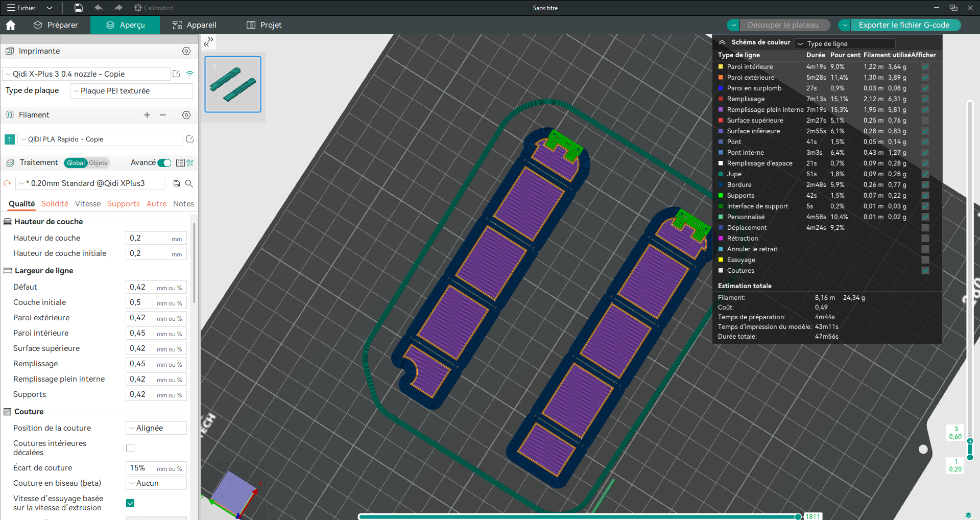Click the plate 1 thumbnail
This screenshot has width=980, height=520.
point(233,84)
